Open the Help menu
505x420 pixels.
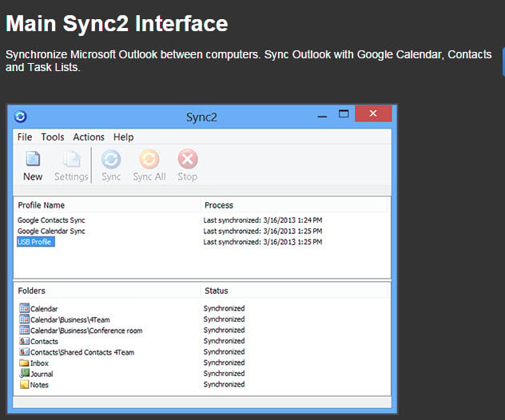click(x=123, y=137)
